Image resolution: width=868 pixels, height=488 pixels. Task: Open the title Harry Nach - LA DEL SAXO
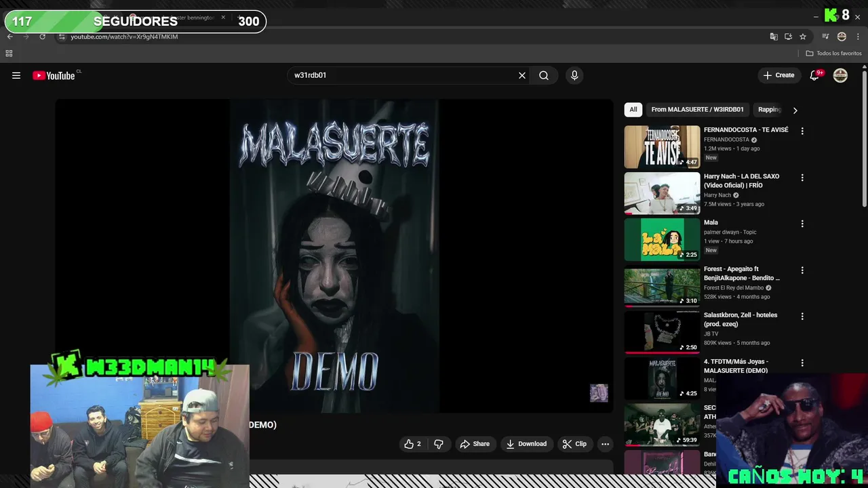pos(742,180)
